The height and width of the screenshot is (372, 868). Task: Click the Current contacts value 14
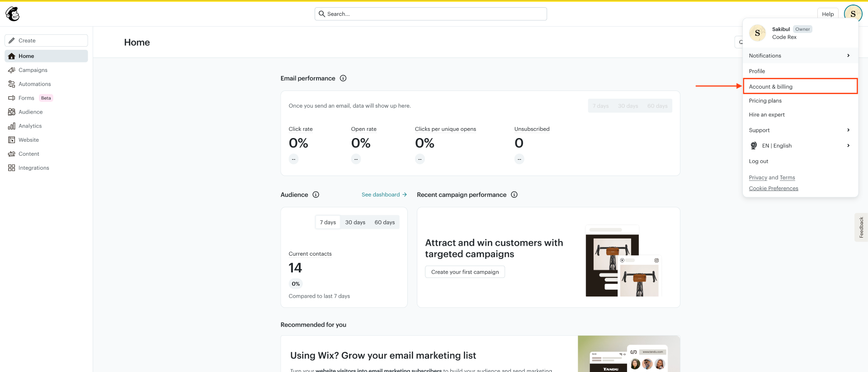295,268
